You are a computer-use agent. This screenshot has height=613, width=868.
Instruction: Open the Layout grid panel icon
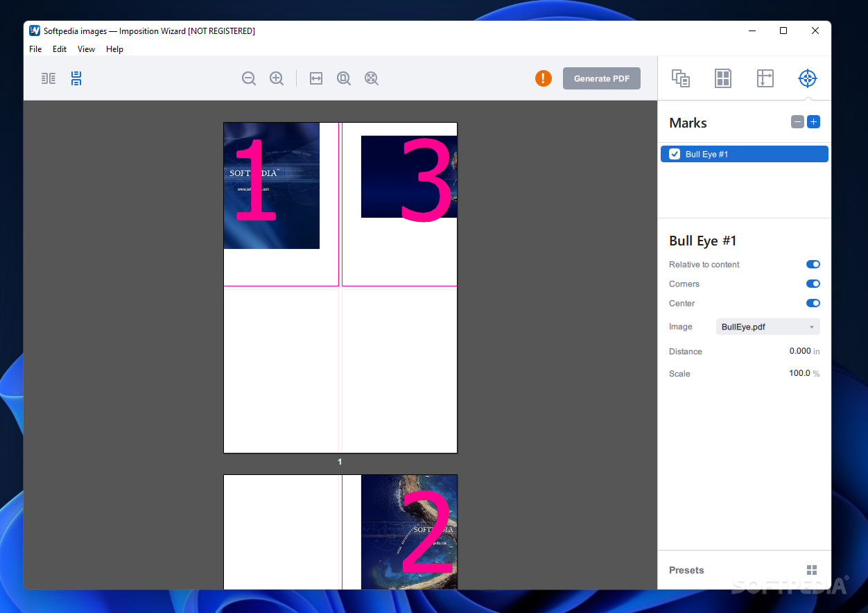(723, 78)
